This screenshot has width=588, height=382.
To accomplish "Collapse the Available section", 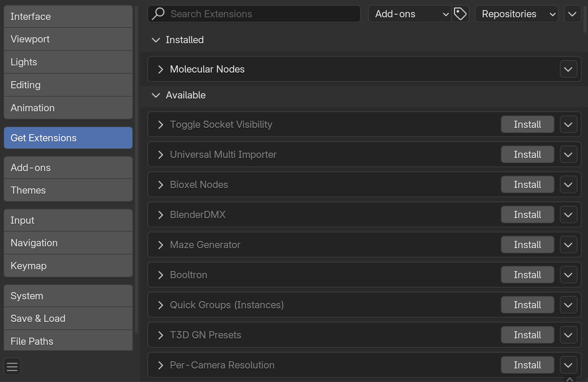I will [x=156, y=95].
